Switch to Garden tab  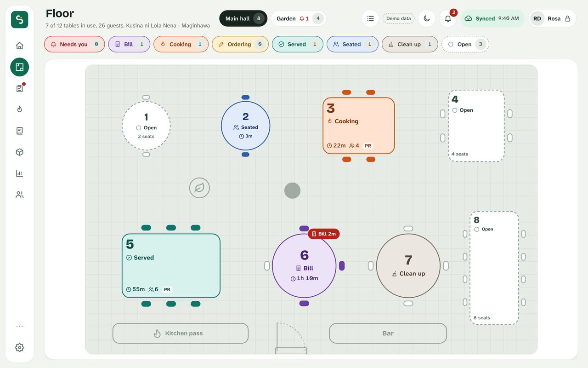pos(299,18)
